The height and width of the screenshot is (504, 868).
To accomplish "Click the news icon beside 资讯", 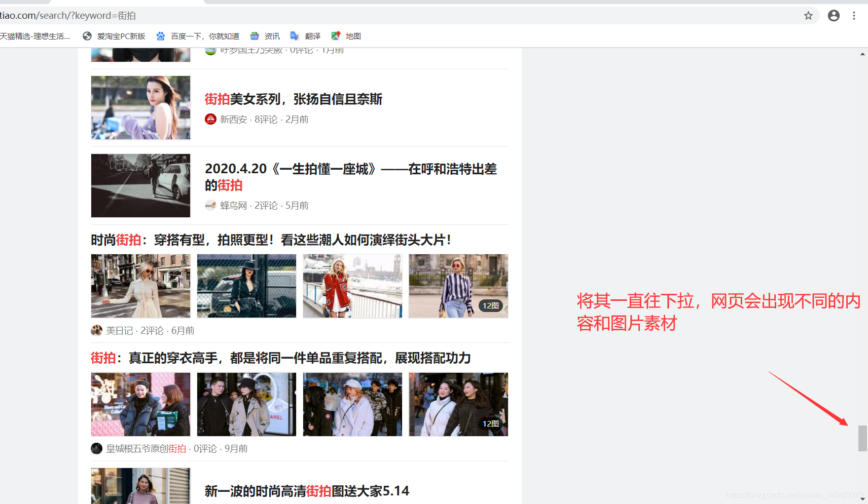I will point(255,36).
